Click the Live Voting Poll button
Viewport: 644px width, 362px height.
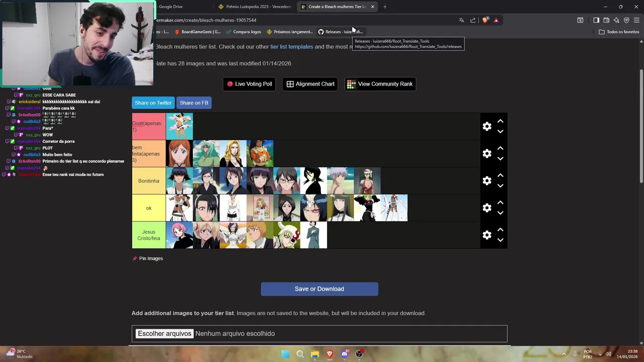tap(250, 84)
